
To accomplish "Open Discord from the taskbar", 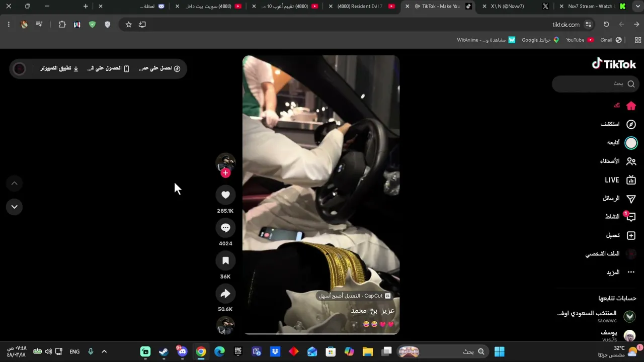I will (182, 351).
